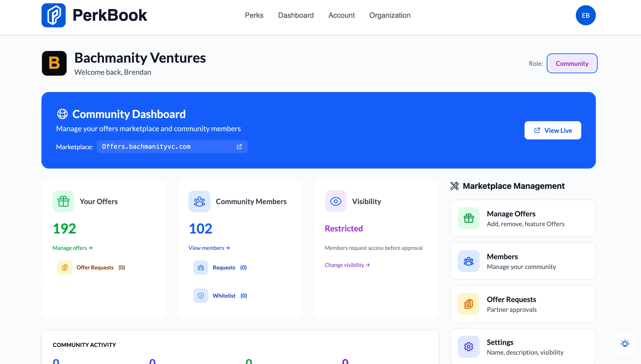Screen dimensions: 641x364
Task: Click the people icon beside Requests (0)
Action: click(x=201, y=267)
